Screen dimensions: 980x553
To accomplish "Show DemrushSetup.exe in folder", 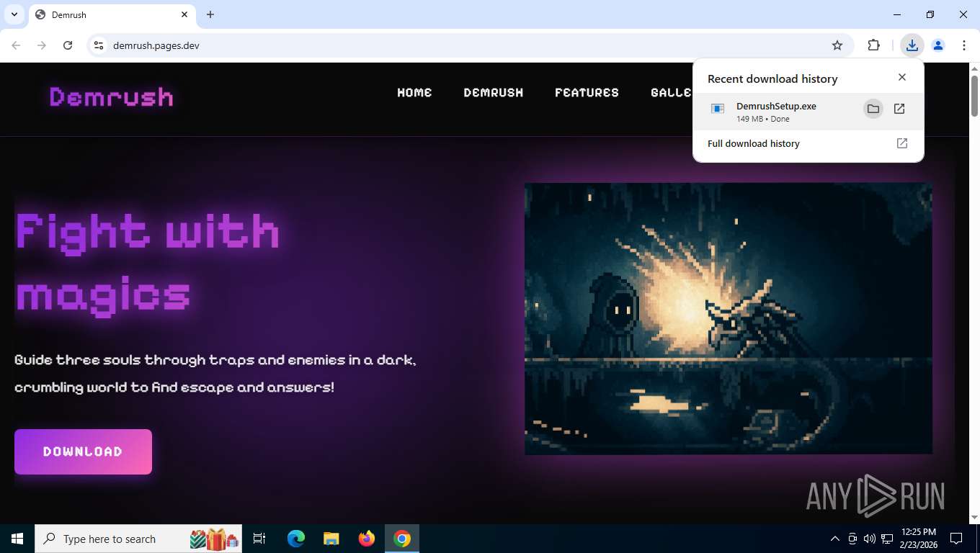I will coord(873,109).
